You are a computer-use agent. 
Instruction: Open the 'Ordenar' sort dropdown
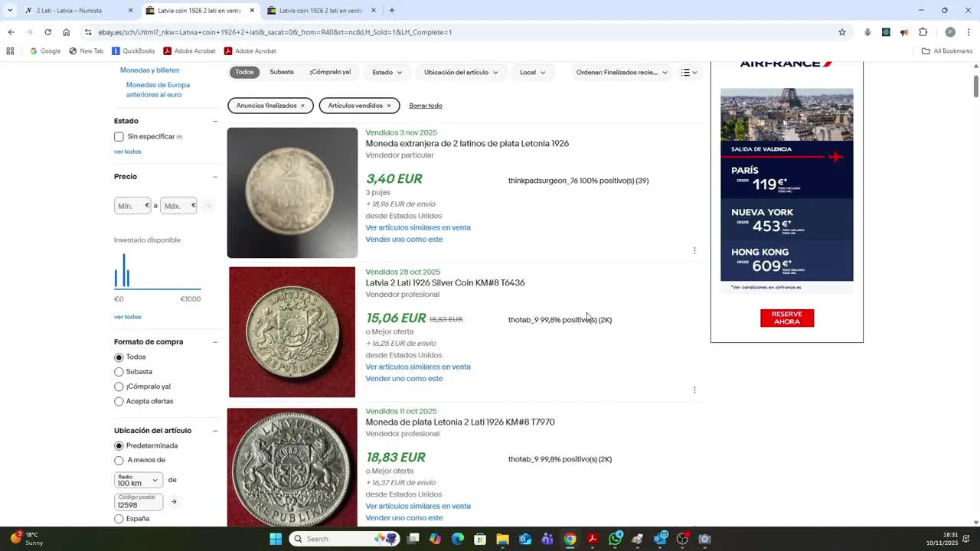(x=622, y=73)
